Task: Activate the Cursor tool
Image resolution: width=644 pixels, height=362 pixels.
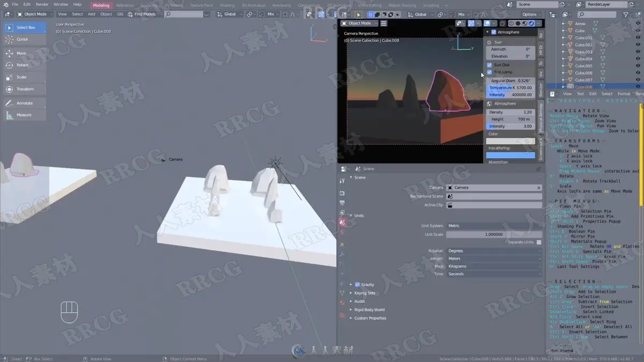Action: tap(25, 39)
